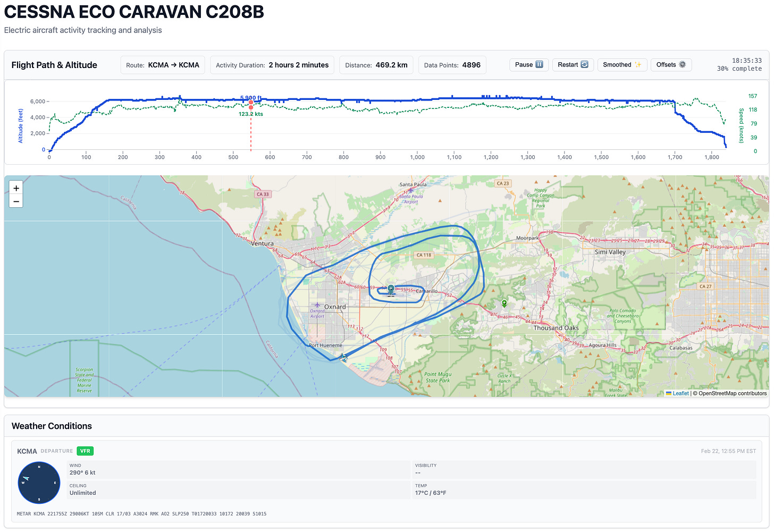Click the 123.2 kts speed label

(x=251, y=114)
